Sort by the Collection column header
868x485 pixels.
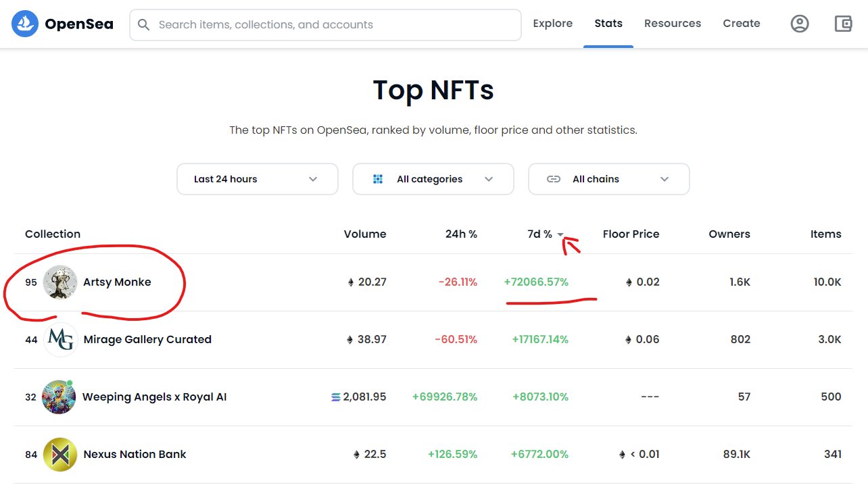coord(53,234)
